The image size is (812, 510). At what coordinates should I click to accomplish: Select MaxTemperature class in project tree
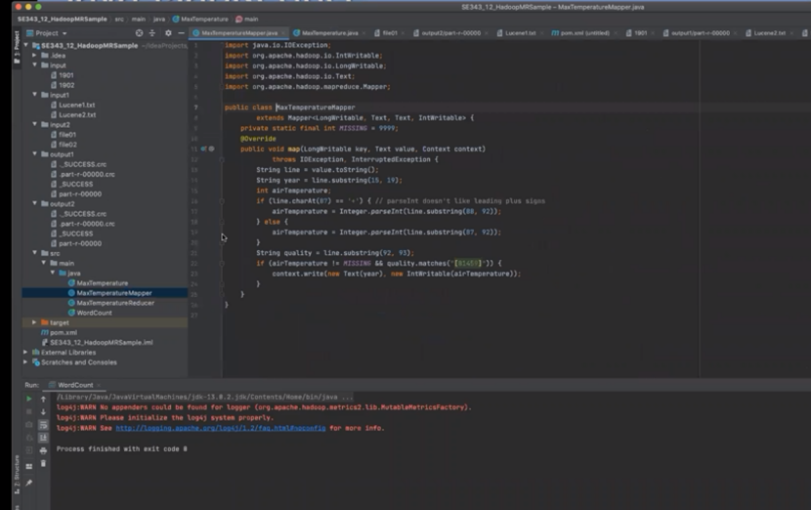pyautogui.click(x=102, y=283)
